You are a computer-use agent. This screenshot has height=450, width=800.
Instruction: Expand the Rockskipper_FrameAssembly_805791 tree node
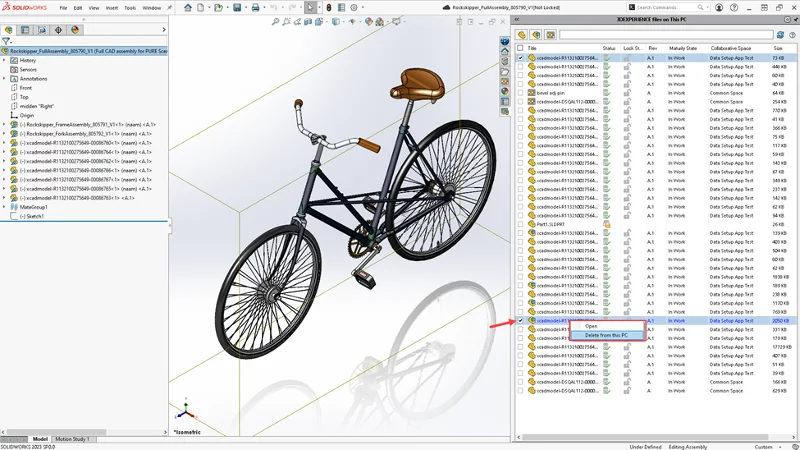click(4, 124)
